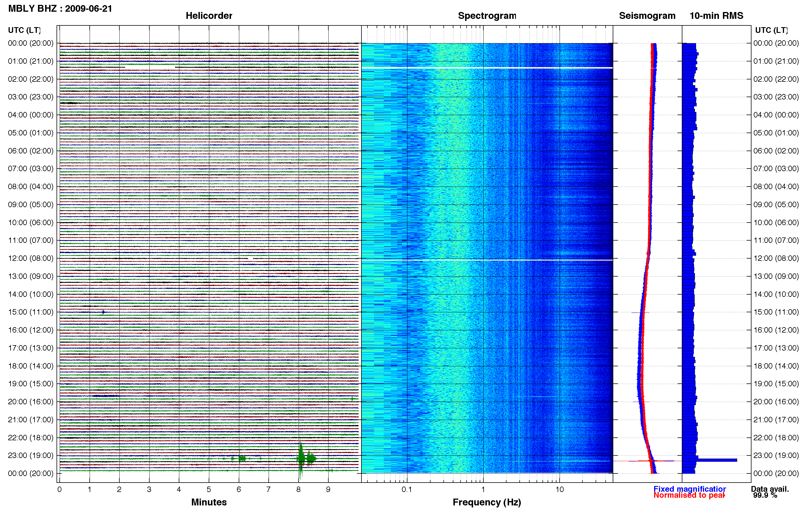Click the 'Frequency (Hz)' axis label
The height and width of the screenshot is (508, 812).
[487, 502]
